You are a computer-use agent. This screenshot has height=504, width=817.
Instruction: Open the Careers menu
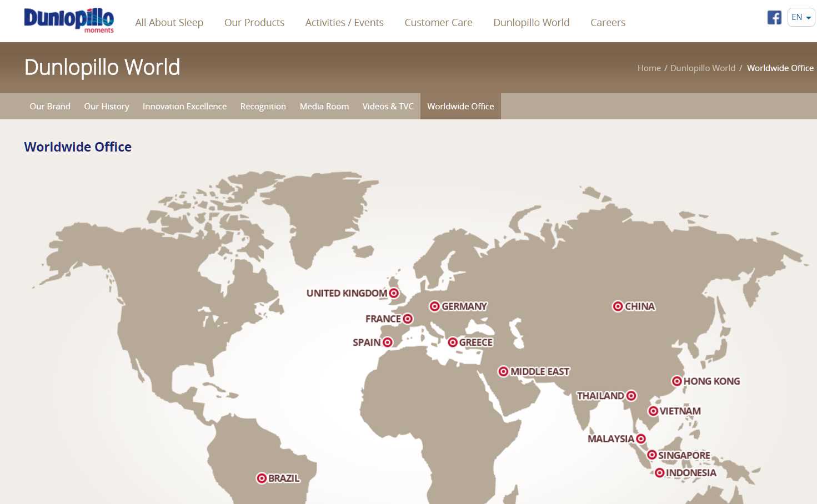tap(608, 23)
